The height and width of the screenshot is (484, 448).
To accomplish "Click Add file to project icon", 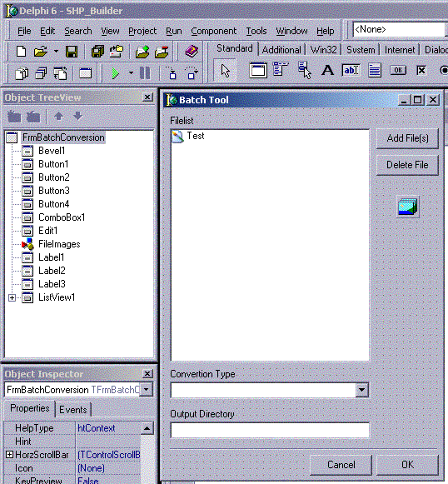I will click(142, 52).
